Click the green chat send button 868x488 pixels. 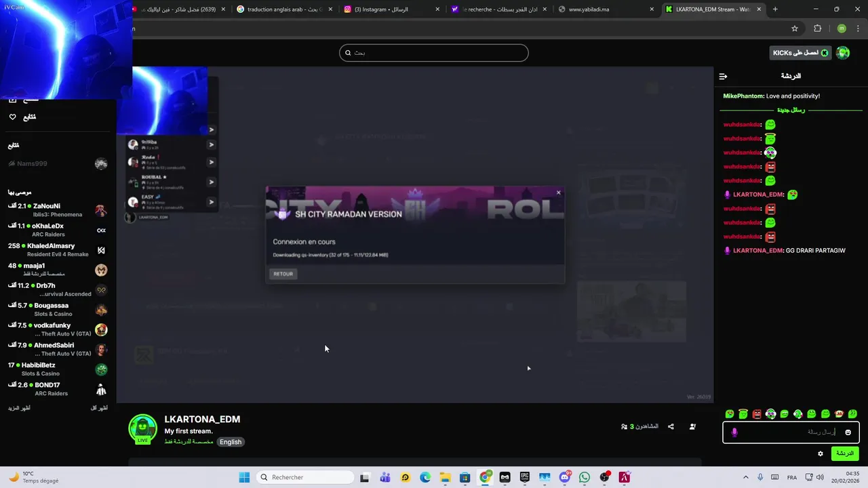pyautogui.click(x=845, y=453)
